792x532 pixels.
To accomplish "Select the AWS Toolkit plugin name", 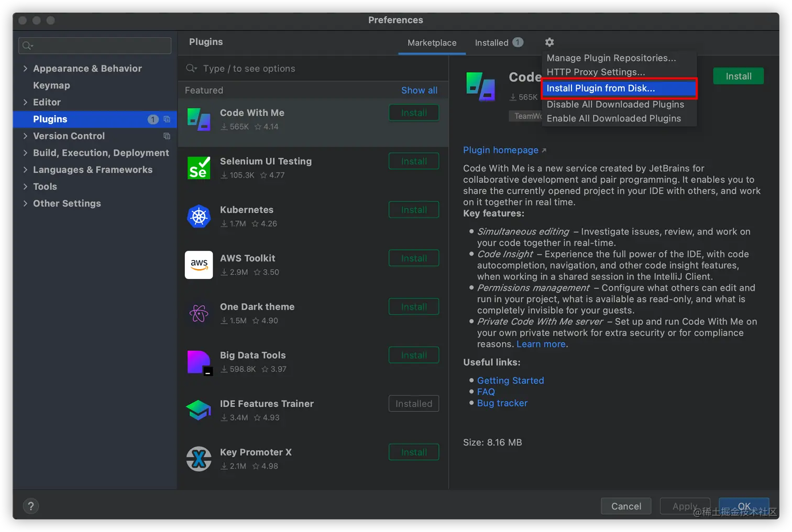I will [247, 259].
